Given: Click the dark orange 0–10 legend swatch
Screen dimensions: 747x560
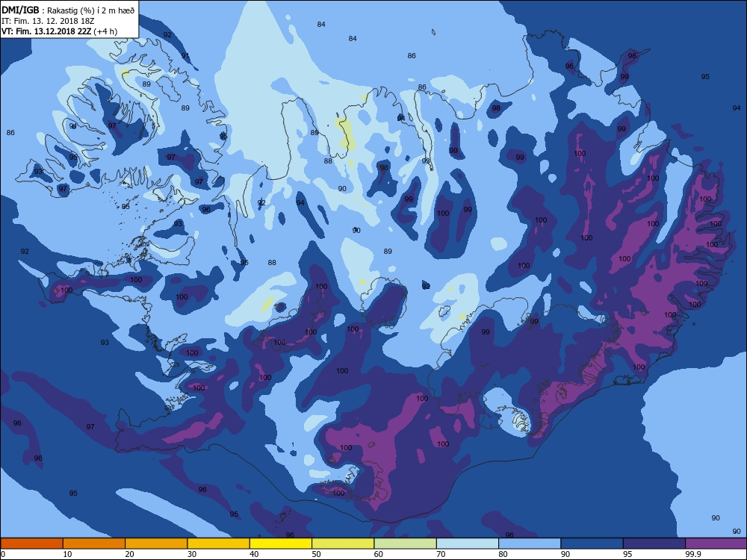Looking at the screenshot, I should [x=31, y=544].
